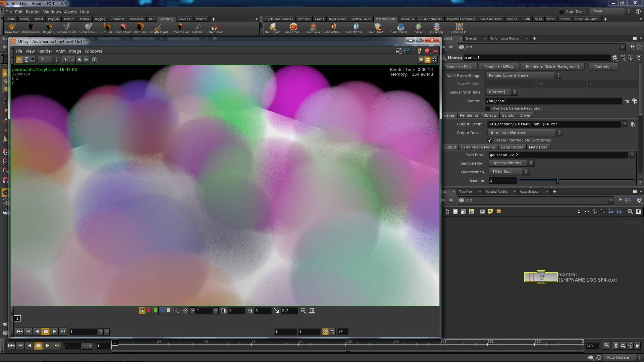The height and width of the screenshot is (362, 644).
Task: Home the MPlay image view
Action: pos(79,60)
